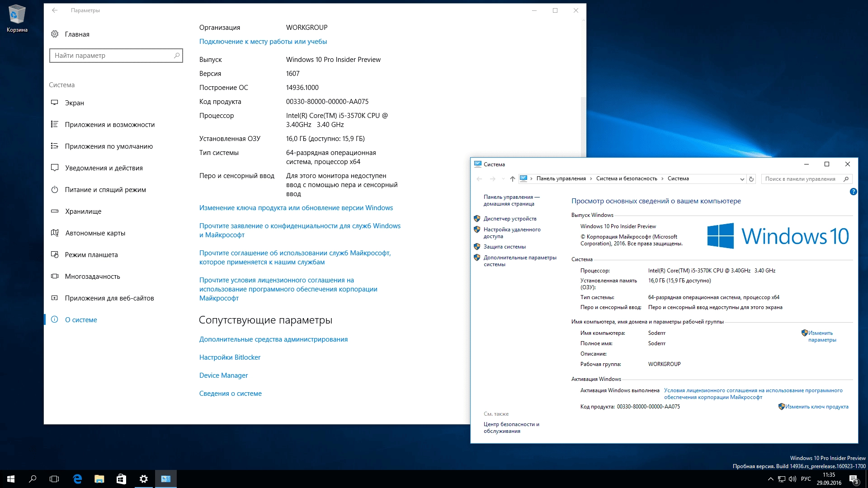The width and height of the screenshot is (868, 488).
Task: Open the Windows Start button
Action: (x=11, y=479)
